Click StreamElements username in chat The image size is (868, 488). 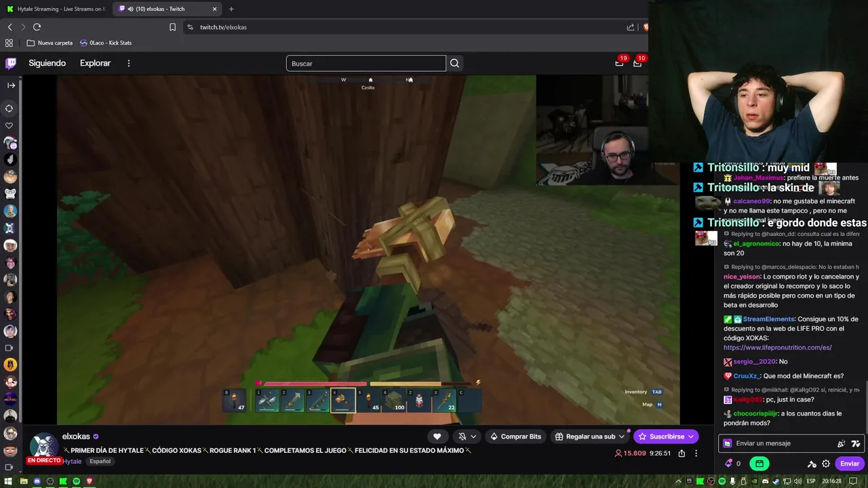(x=768, y=319)
